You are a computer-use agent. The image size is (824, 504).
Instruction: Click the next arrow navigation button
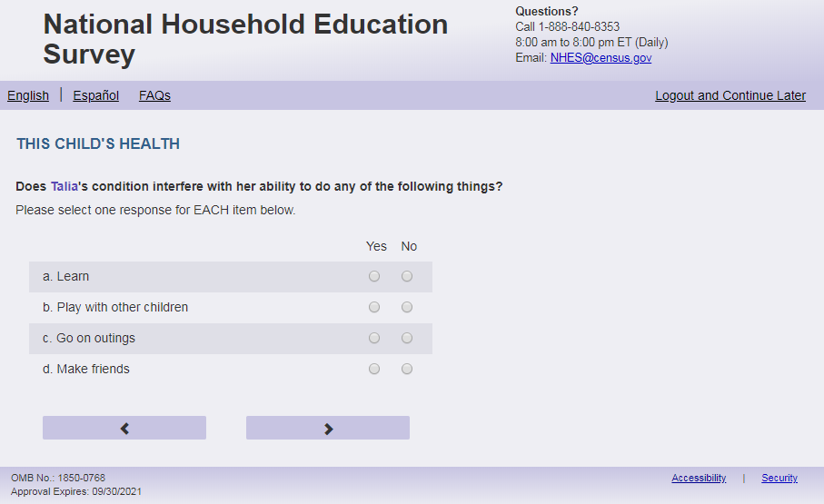[x=328, y=428]
